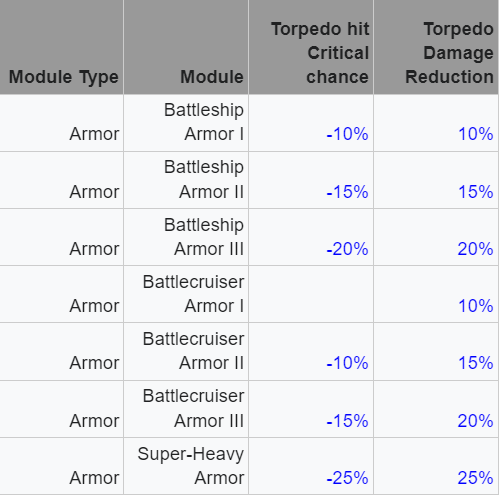501x495 pixels.
Task: Select the Battlecruiser Armor III cell
Action: point(186,409)
